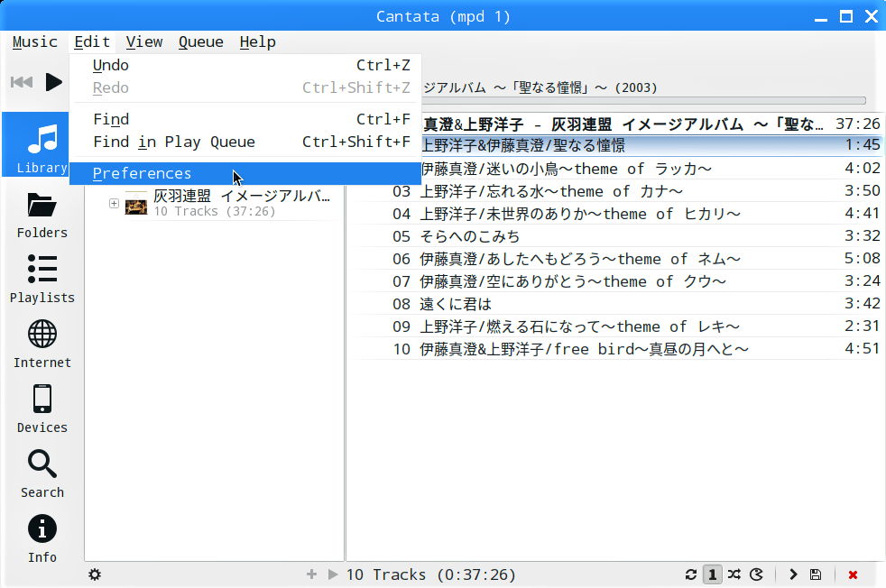Toggle shuffle (random) playback
Image resolution: width=886 pixels, height=588 pixels.
734,574
